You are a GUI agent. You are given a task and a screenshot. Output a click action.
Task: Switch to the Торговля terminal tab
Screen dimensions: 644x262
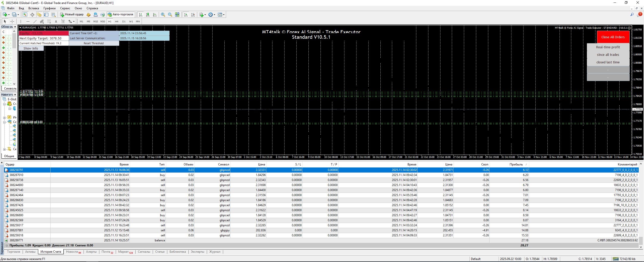click(x=14, y=252)
